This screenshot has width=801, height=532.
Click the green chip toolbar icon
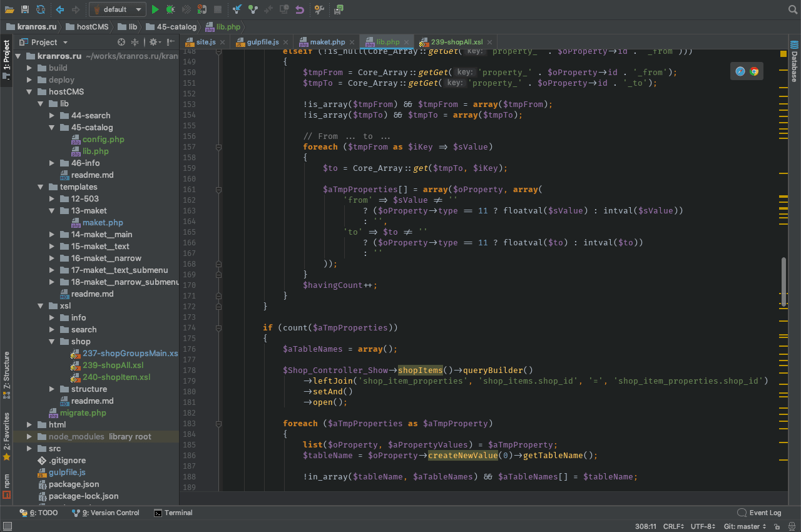[339, 9]
